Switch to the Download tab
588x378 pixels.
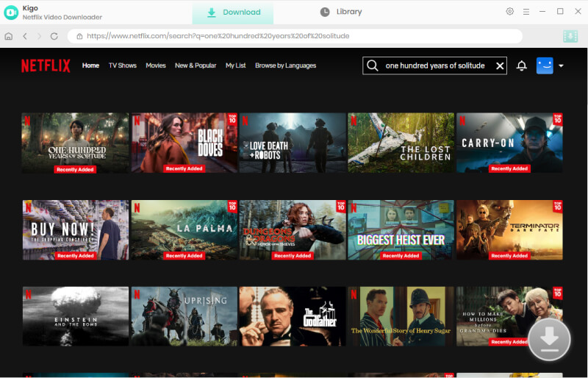(233, 13)
